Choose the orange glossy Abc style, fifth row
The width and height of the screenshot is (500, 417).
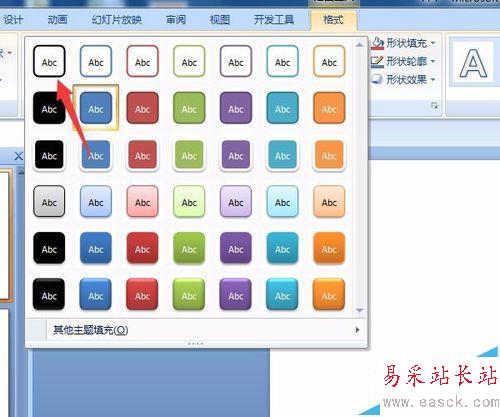(329, 248)
